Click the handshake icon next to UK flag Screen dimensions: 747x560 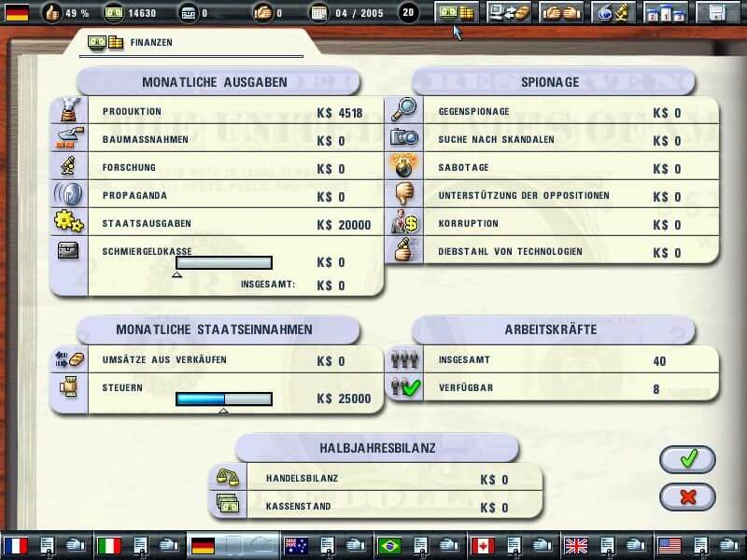(635, 546)
